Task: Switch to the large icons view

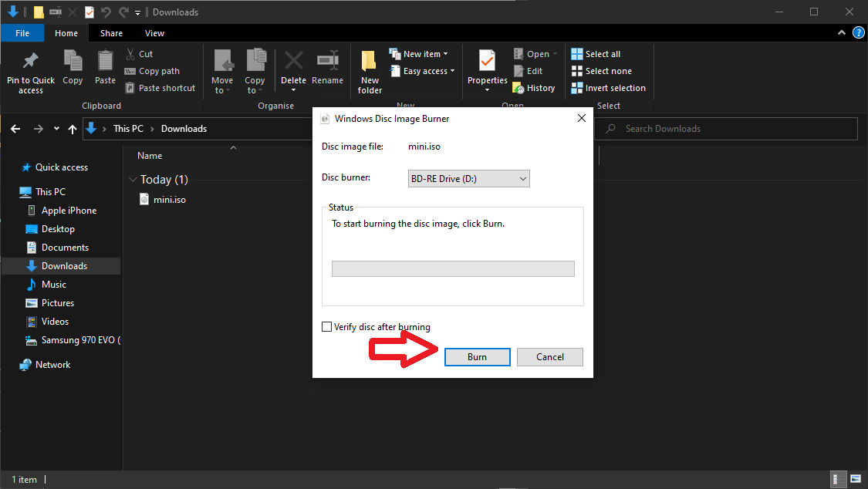Action: [856, 479]
